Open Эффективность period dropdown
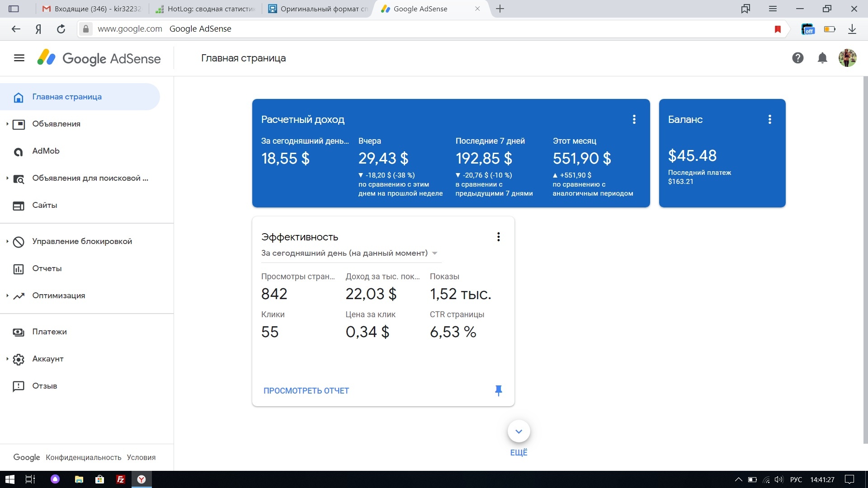This screenshot has height=488, width=868. click(349, 253)
